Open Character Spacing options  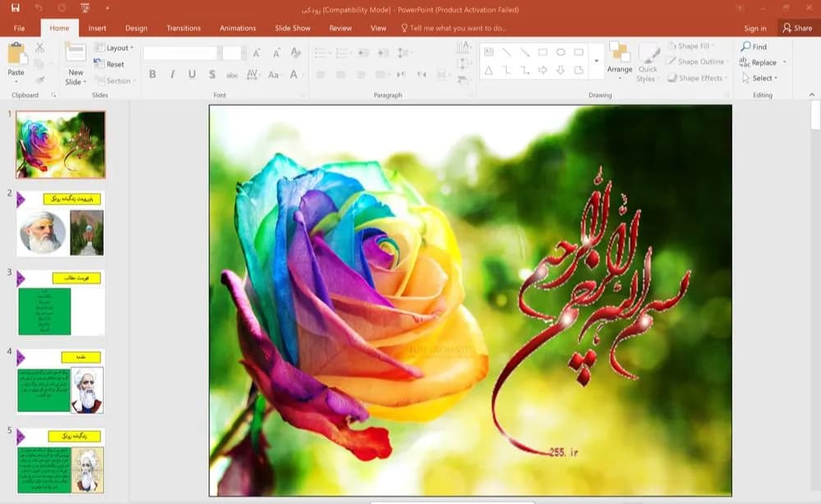(x=252, y=75)
